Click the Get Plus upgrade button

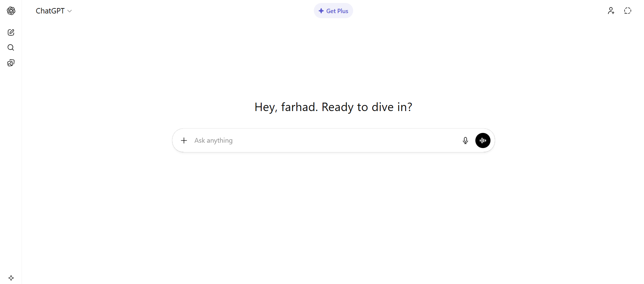[333, 11]
